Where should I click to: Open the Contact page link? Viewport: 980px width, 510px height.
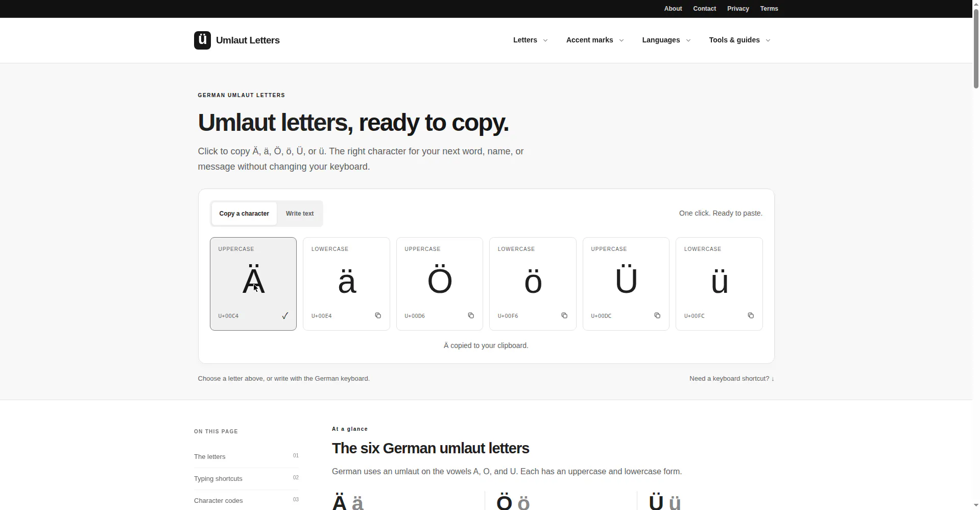click(704, 9)
